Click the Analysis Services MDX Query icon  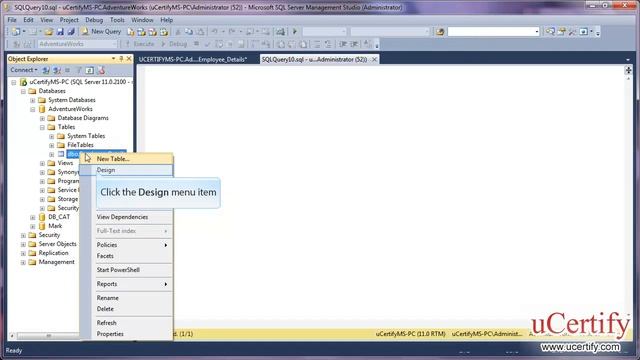click(x=141, y=31)
